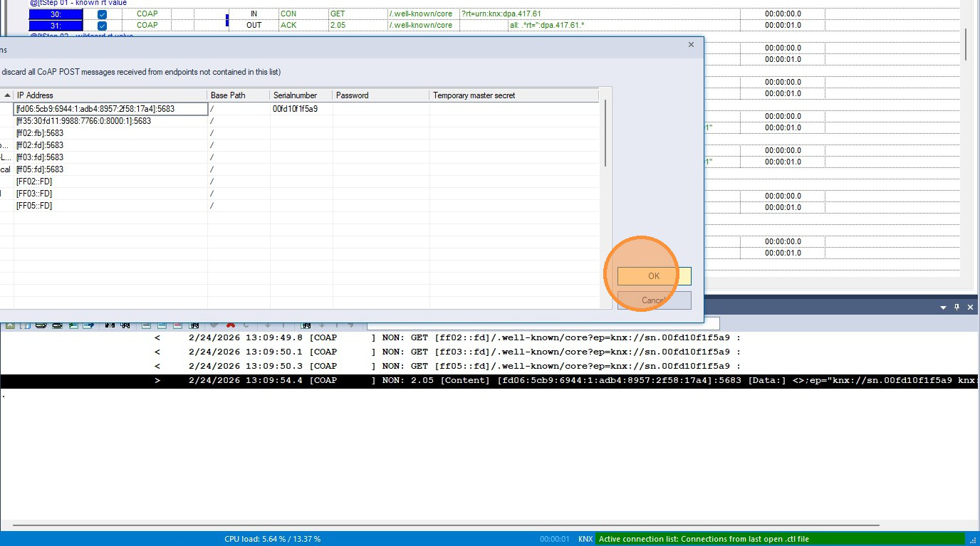The width and height of the screenshot is (980, 546).
Task: Click the Temporary master secret column header
Action: [x=514, y=95]
